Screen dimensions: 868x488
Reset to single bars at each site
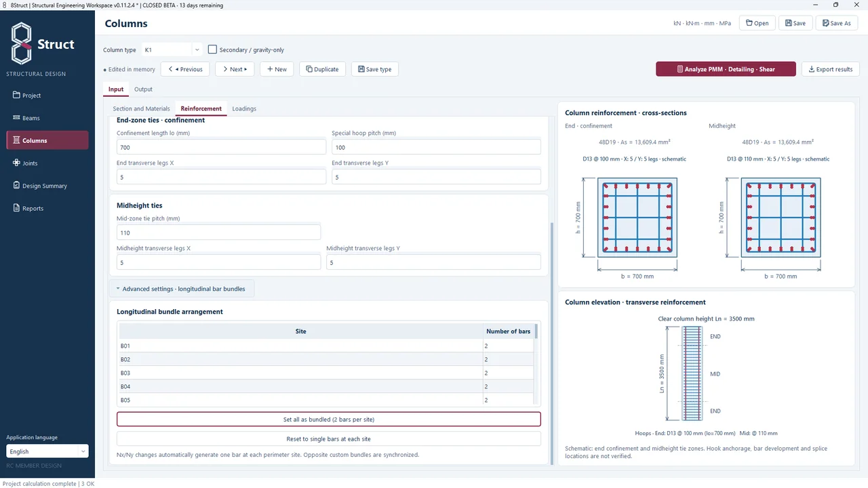[x=328, y=439]
